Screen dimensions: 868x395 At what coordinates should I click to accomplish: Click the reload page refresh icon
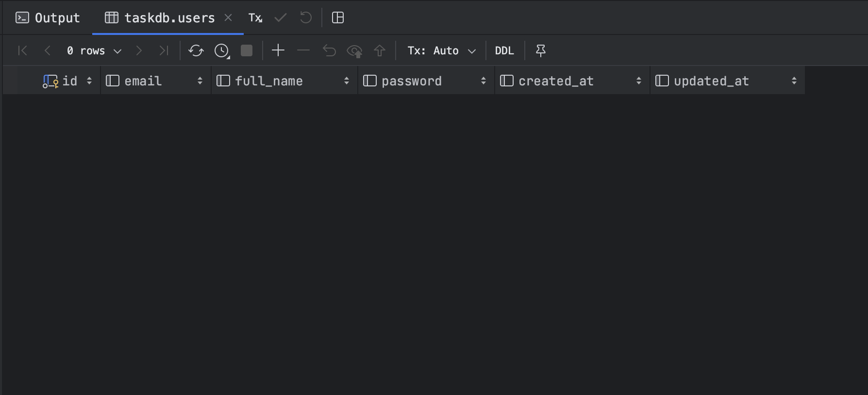tap(196, 50)
